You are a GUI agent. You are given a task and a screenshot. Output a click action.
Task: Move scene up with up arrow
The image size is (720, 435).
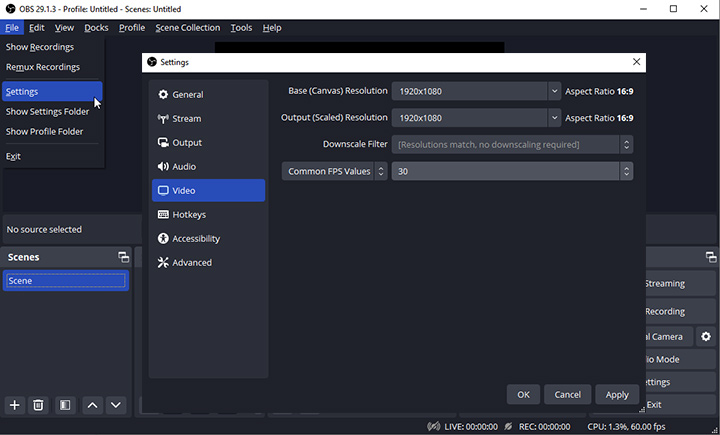pyautogui.click(x=92, y=405)
